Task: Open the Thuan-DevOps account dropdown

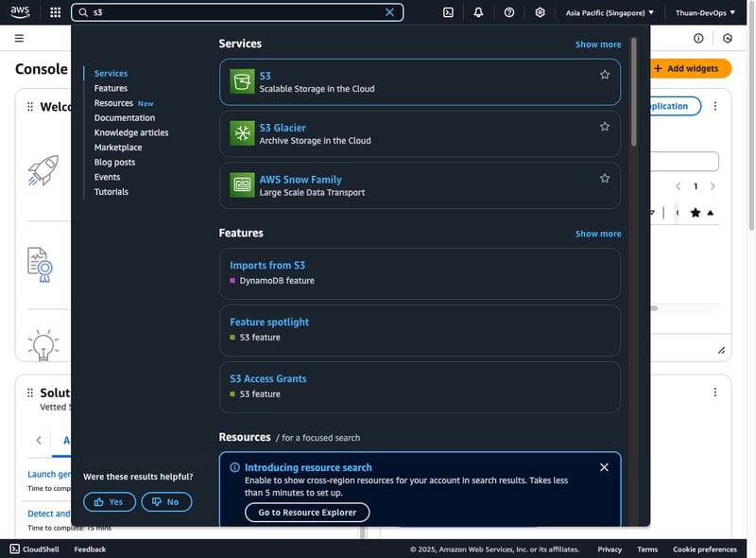Action: (x=707, y=13)
